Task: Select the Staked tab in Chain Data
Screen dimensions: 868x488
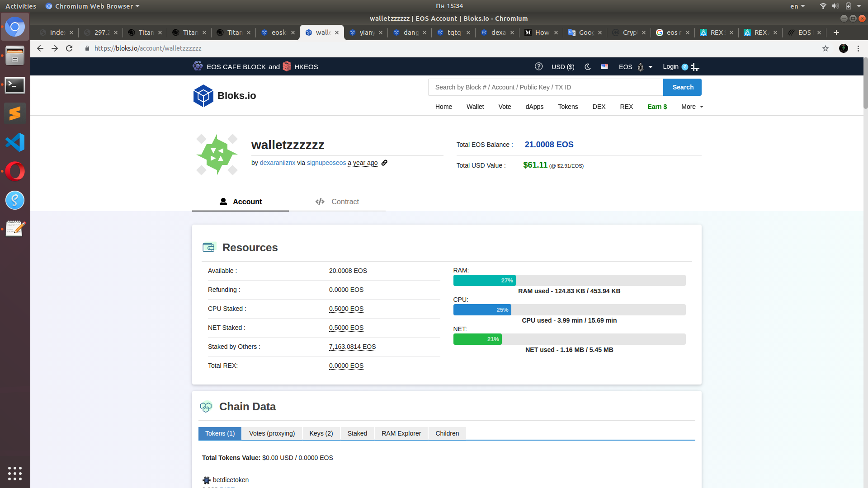Action: [x=357, y=433]
